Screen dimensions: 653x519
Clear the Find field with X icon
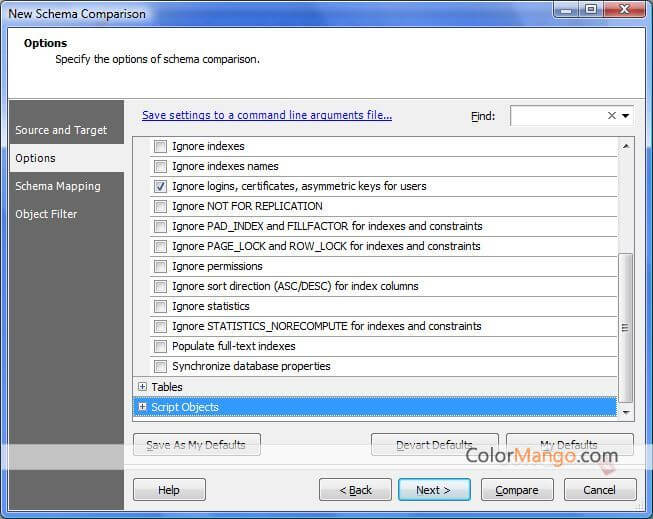point(612,116)
